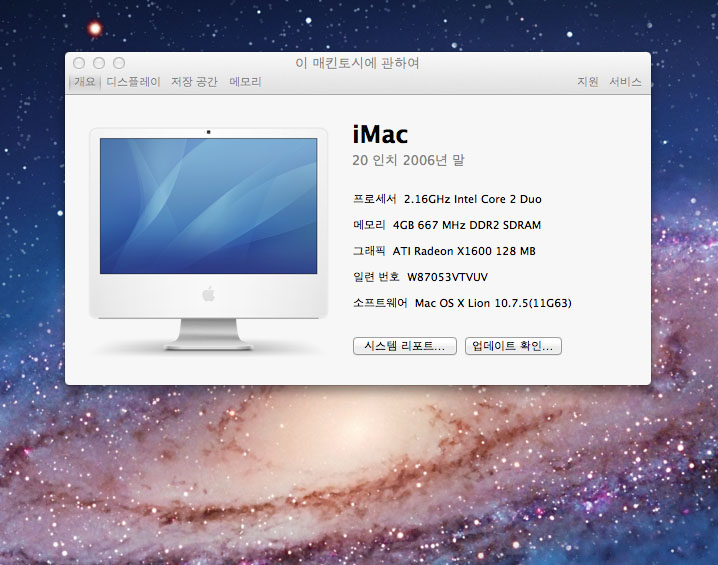Click the 4GB 667 MHz DDR2 SDRAM text

pyautogui.click(x=467, y=225)
